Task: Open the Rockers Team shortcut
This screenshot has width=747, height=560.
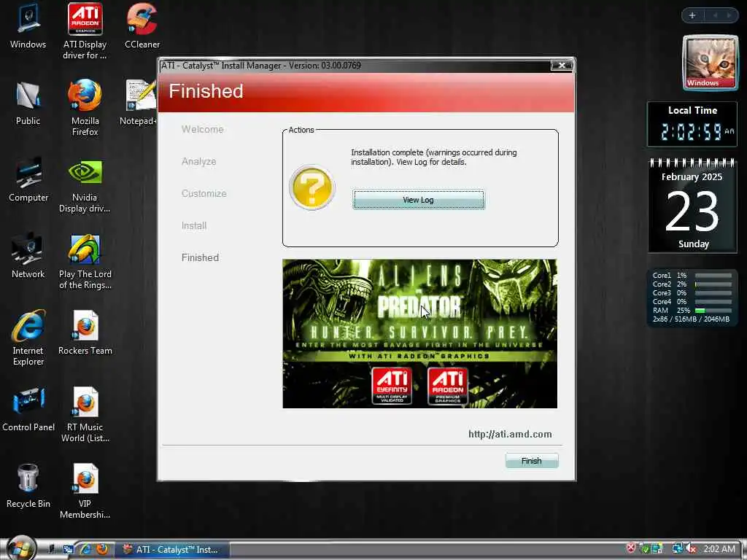Action: [85, 332]
